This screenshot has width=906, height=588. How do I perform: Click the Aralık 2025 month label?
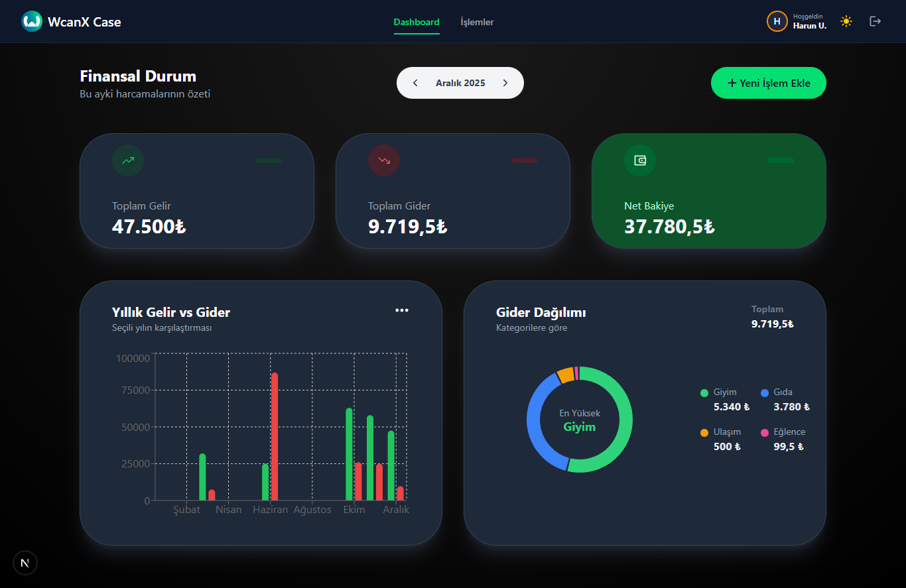(460, 83)
